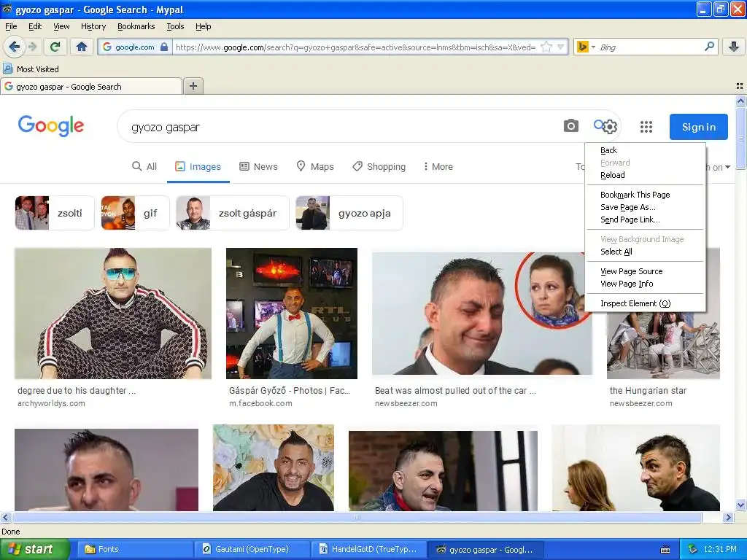Image resolution: width=747 pixels, height=560 pixels.
Task: Click the Google search magnifier icon
Action: tap(598, 125)
